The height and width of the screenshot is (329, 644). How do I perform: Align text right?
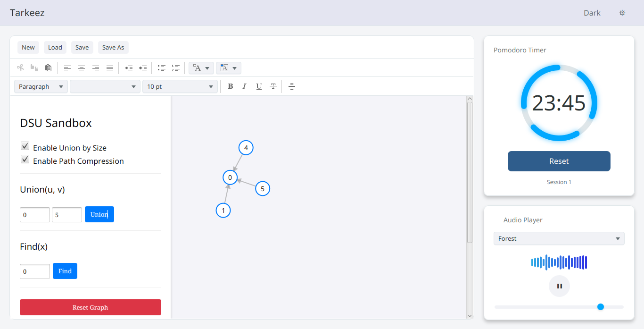[96, 68]
